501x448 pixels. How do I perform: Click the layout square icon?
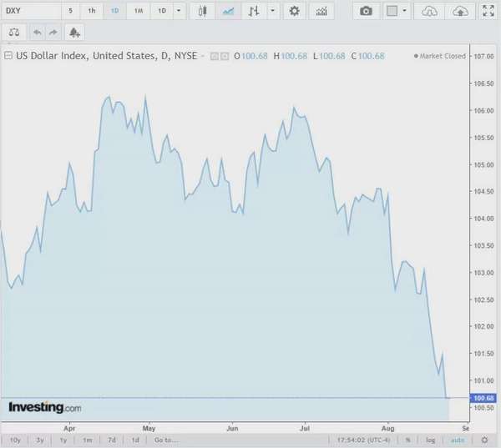(392, 11)
